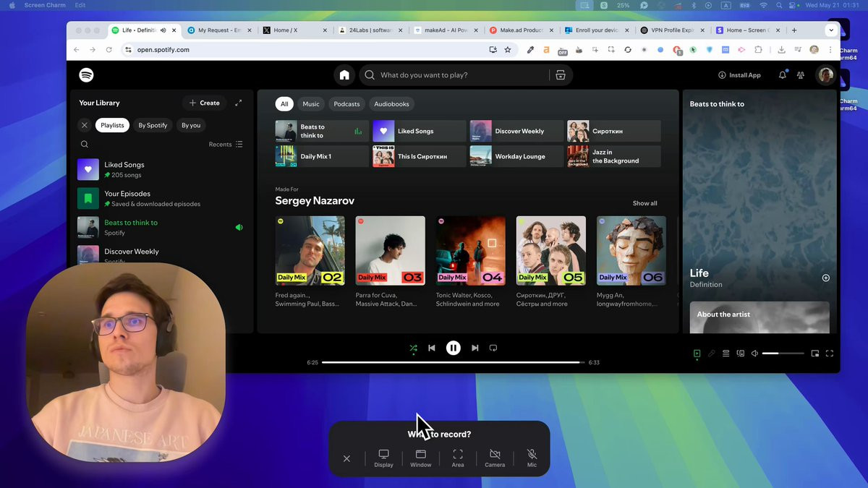The width and height of the screenshot is (868, 488).
Task: Open the user profile avatar in Spotify
Action: click(x=825, y=75)
